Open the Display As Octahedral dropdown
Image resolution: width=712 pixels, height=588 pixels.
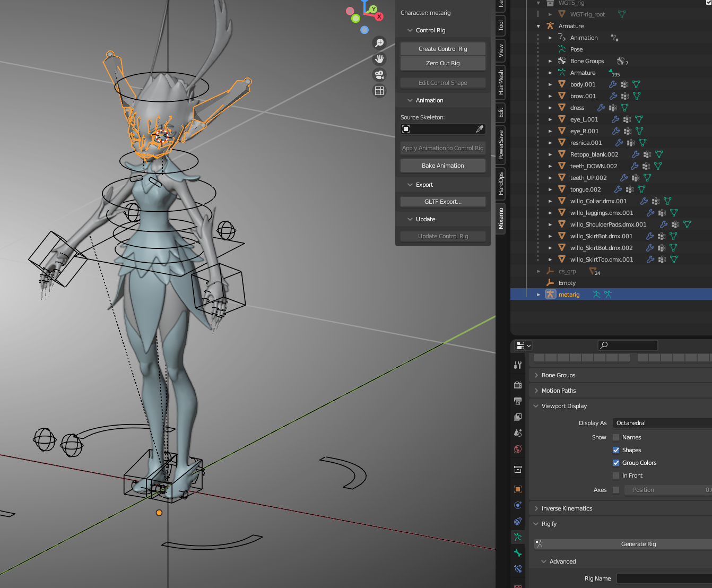coord(662,423)
